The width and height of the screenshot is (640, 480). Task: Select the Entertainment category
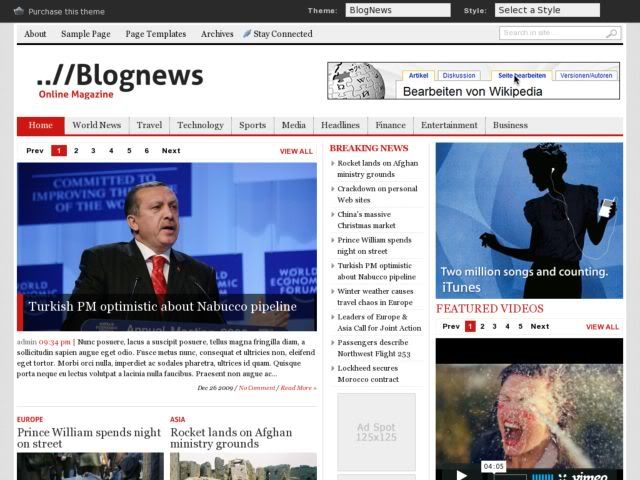449,125
